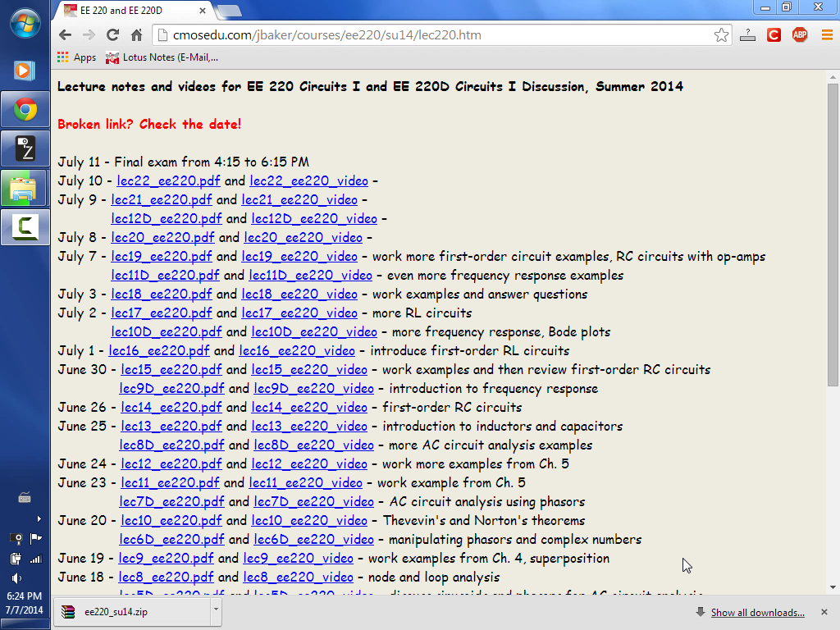Image resolution: width=840 pixels, height=630 pixels.
Task: Open Windows Media Player from taskbar
Action: click(x=25, y=71)
